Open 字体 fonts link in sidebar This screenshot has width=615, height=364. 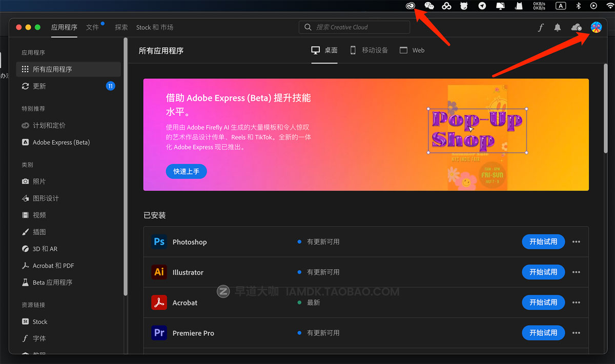pyautogui.click(x=69, y=338)
